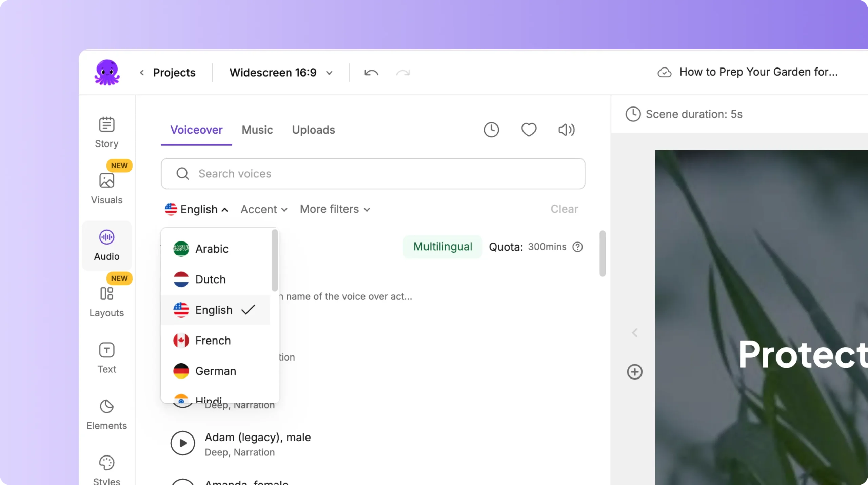Pick French from the language list
The image size is (868, 485).
(213, 340)
